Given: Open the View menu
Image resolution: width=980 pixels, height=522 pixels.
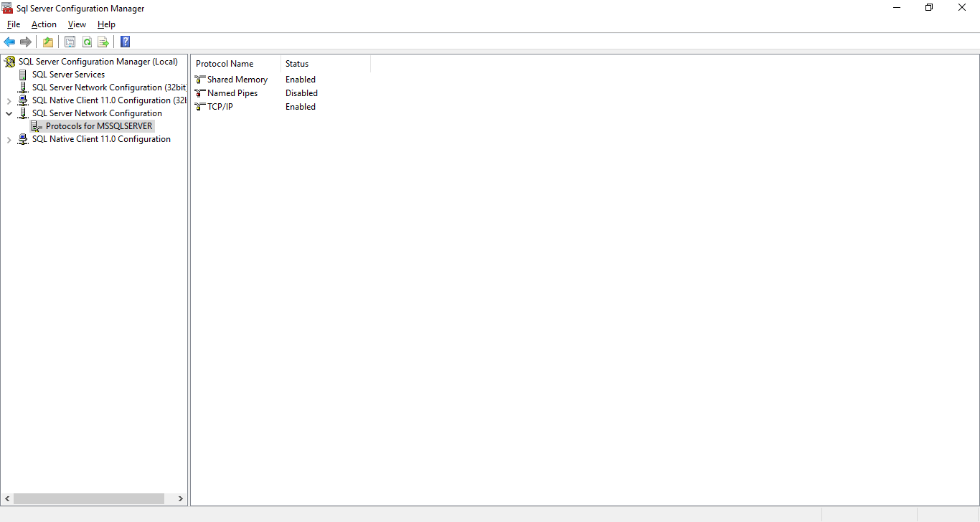Looking at the screenshot, I should point(77,24).
